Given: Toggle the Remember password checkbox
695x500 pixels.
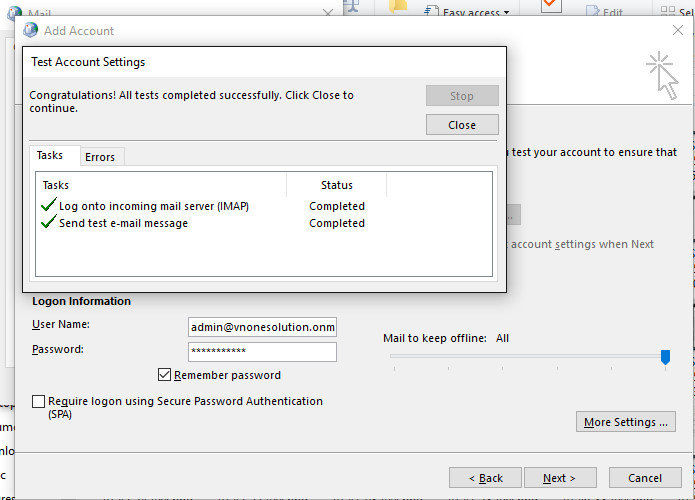Looking at the screenshot, I should coord(165,375).
